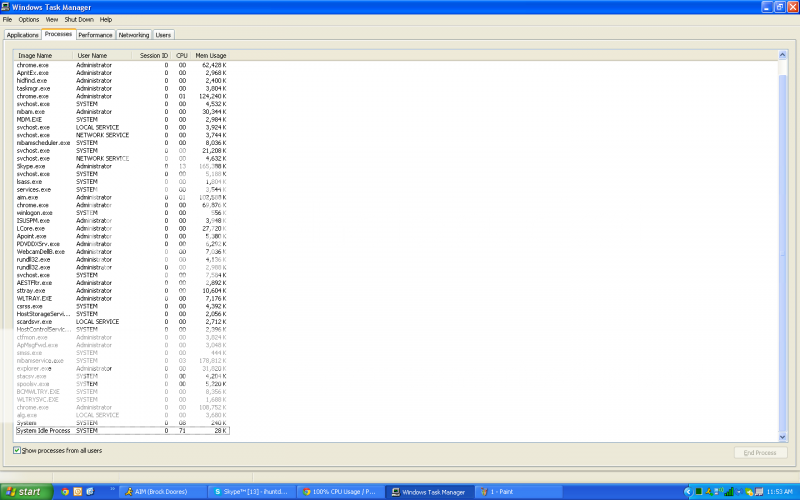Sort by the Image Name column header
Image resolution: width=800 pixels, height=500 pixels.
44,55
